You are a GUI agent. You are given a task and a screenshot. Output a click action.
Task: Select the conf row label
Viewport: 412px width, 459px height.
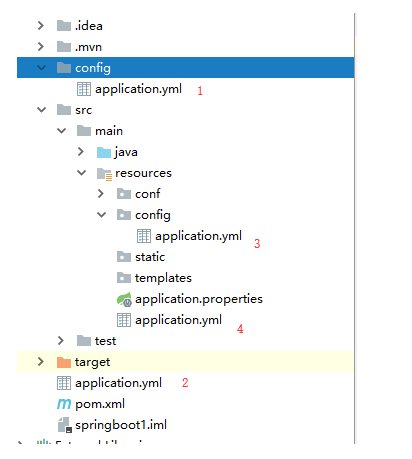point(147,194)
